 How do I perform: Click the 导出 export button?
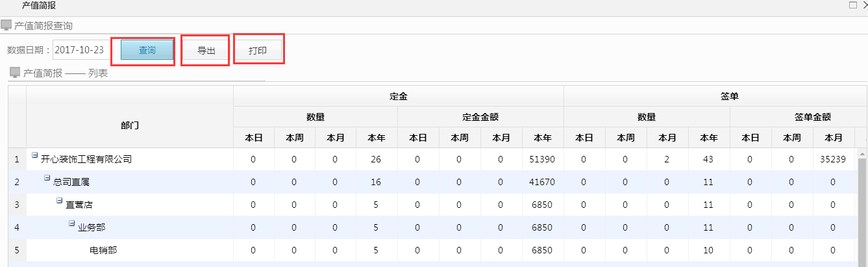pos(206,51)
